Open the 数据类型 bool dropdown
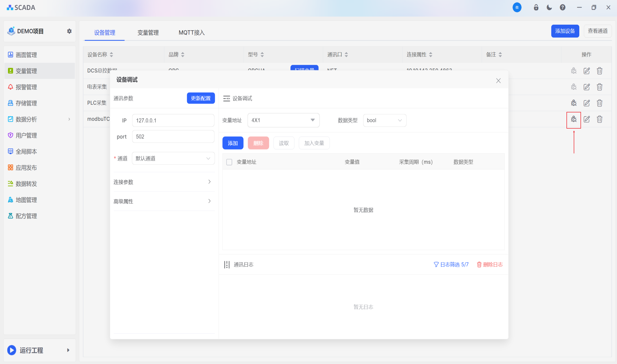617x364 pixels. 384,120
